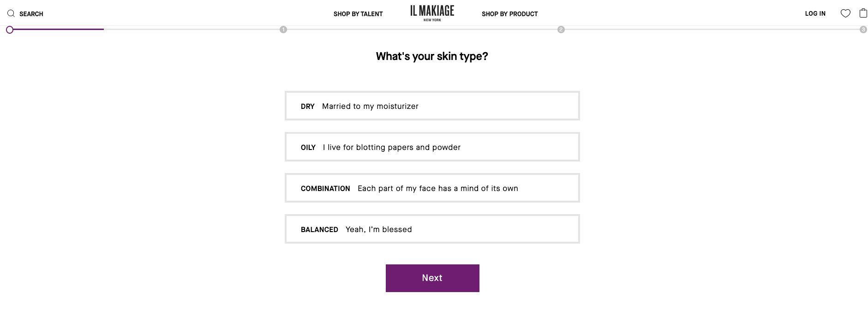Click the circle at progress bar start

tap(10, 29)
